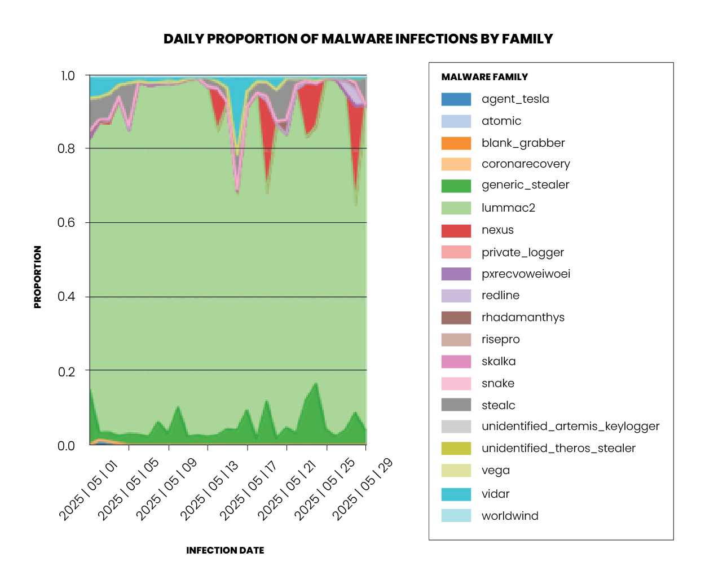This screenshot has width=705, height=588.
Task: Pick the vidar cyan legend swatch
Action: (x=456, y=494)
